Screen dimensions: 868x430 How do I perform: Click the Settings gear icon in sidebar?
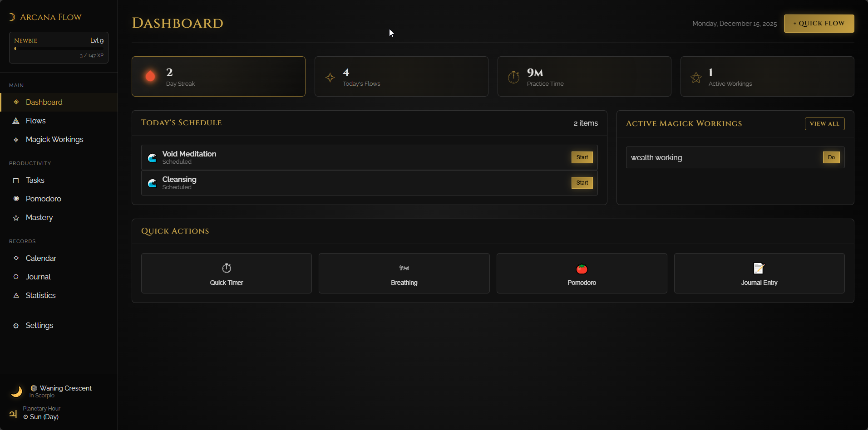click(x=16, y=326)
